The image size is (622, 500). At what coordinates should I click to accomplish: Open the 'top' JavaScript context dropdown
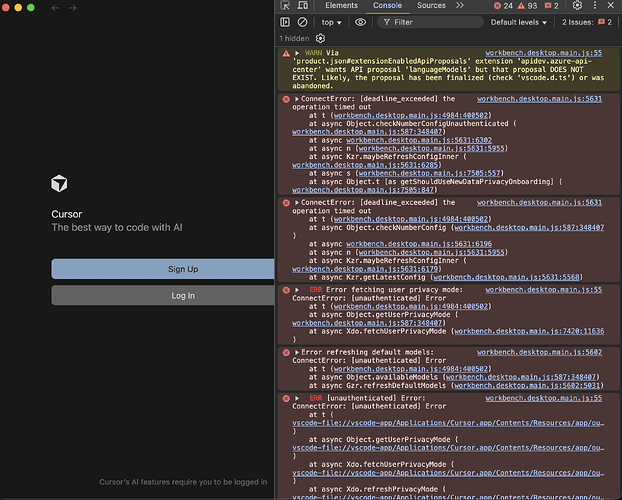click(x=331, y=22)
